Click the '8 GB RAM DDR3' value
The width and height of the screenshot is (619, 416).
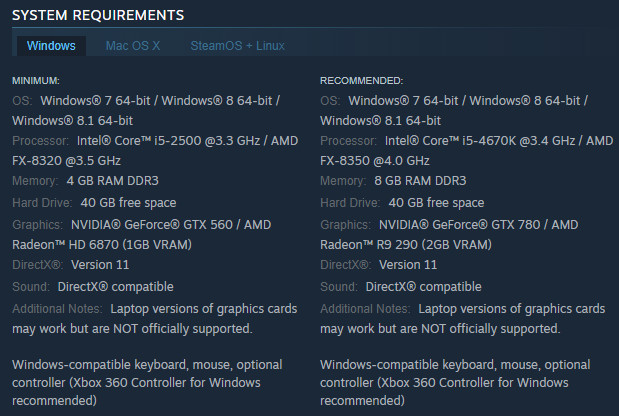click(420, 181)
